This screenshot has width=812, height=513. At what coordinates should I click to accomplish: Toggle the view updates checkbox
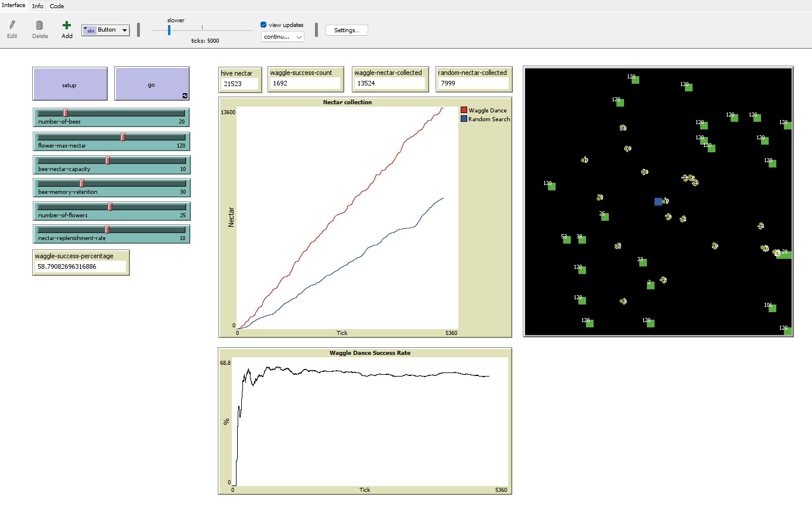coord(263,25)
